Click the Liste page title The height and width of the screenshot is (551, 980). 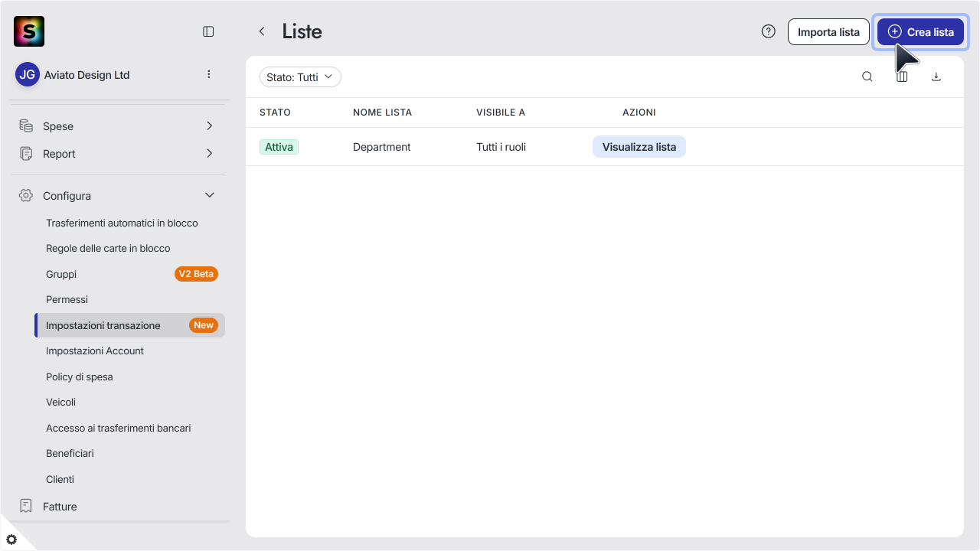(x=302, y=31)
